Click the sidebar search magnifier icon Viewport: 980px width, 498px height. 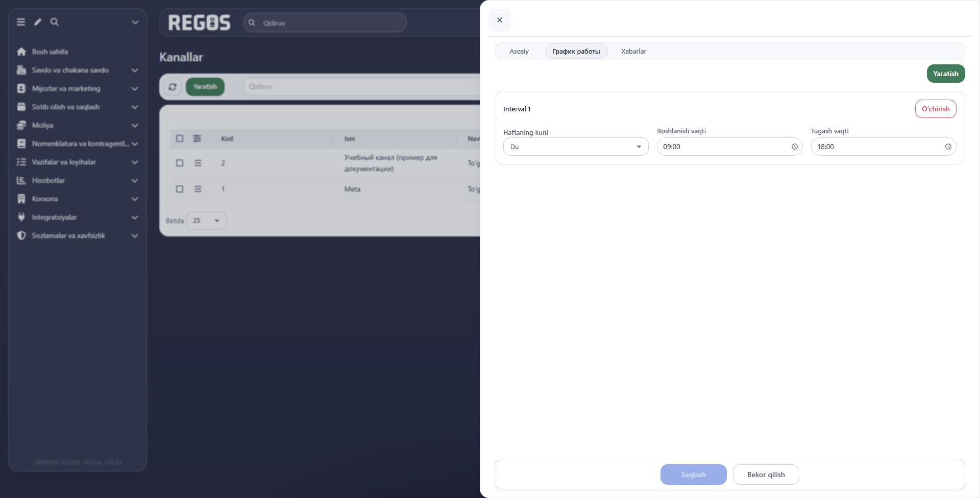point(55,22)
